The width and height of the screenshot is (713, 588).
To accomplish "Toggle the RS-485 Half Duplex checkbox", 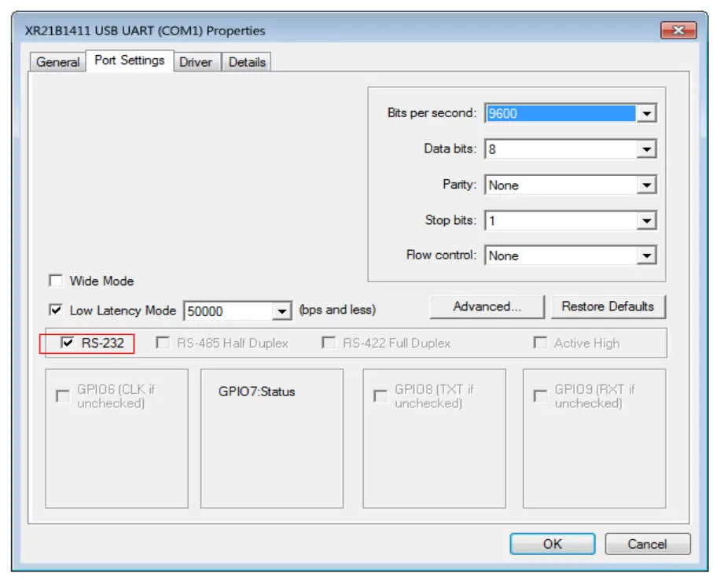I will point(163,342).
